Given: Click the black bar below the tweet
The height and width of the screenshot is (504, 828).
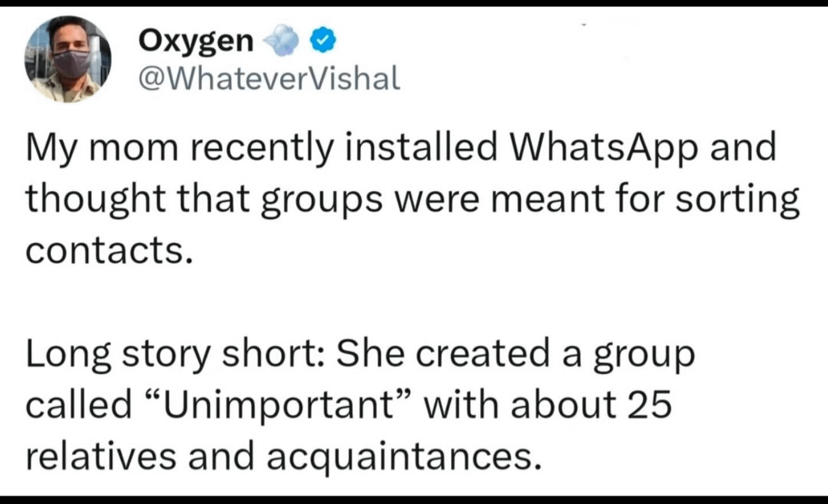Looking at the screenshot, I should click(x=414, y=500).
